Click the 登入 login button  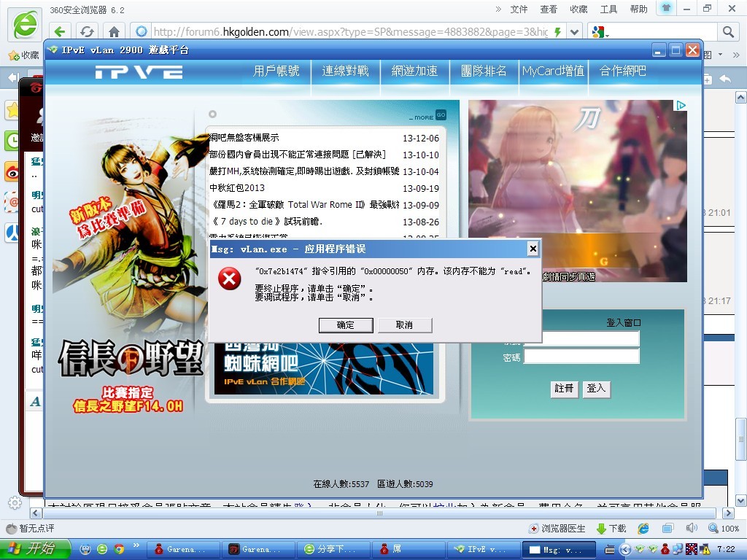click(596, 389)
